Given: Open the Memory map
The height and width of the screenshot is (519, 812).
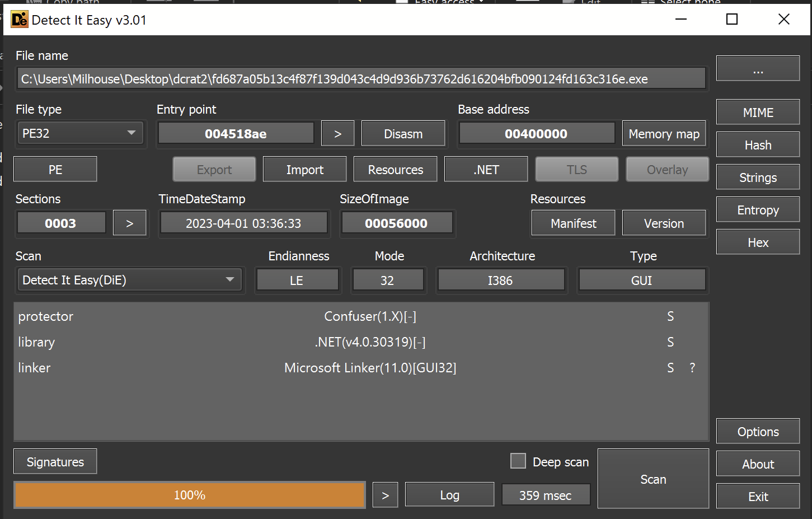Looking at the screenshot, I should click(x=664, y=134).
